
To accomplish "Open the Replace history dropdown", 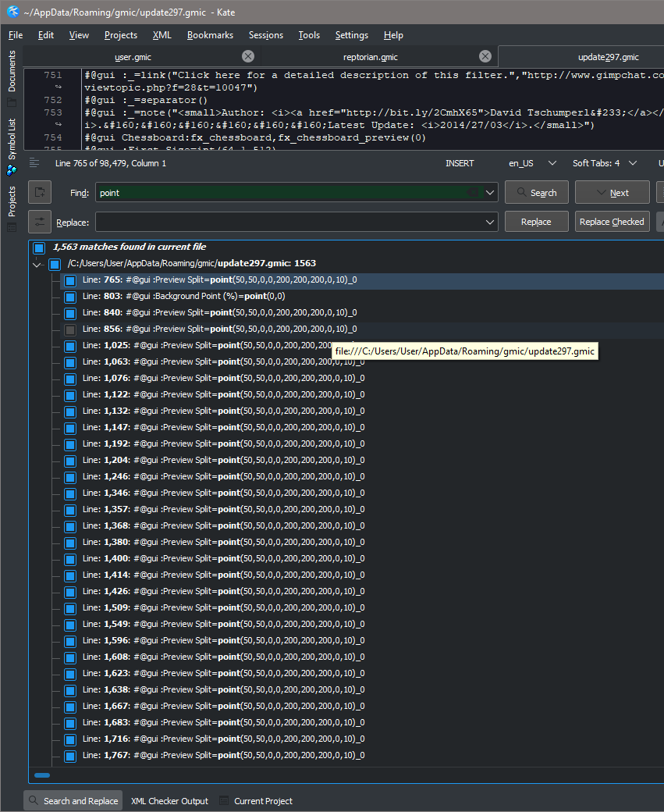I will (490, 223).
